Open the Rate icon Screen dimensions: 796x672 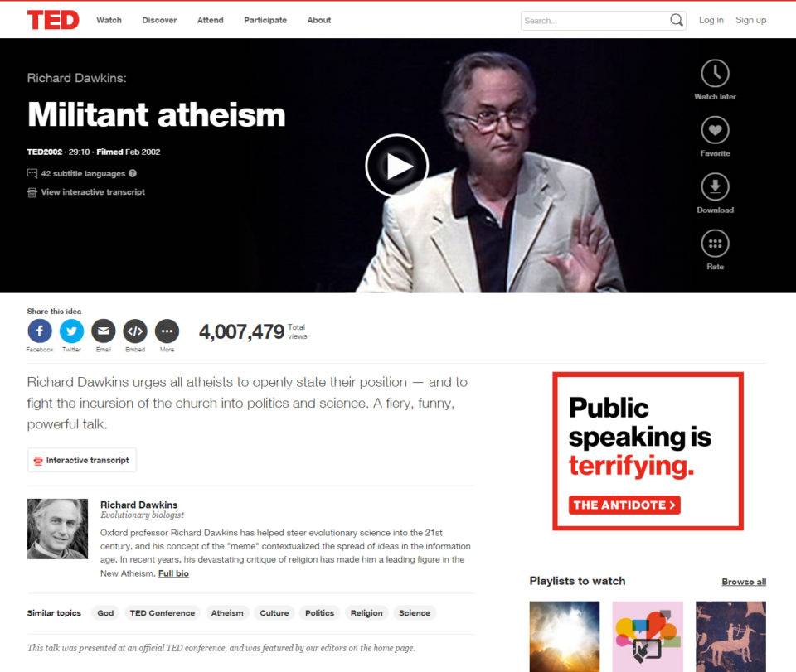715,244
